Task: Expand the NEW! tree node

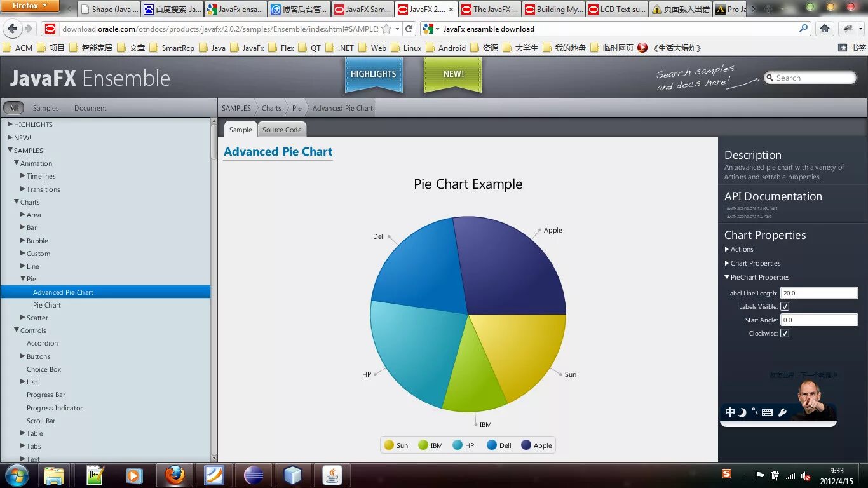Action: (10, 137)
